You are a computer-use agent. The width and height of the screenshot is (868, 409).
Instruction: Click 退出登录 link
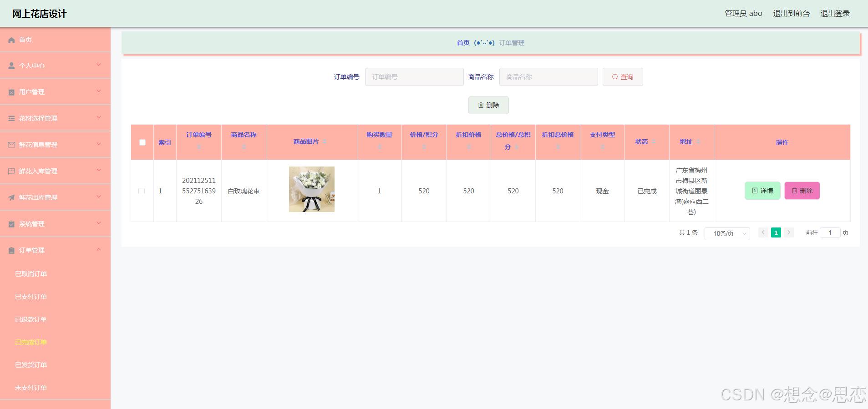click(835, 14)
